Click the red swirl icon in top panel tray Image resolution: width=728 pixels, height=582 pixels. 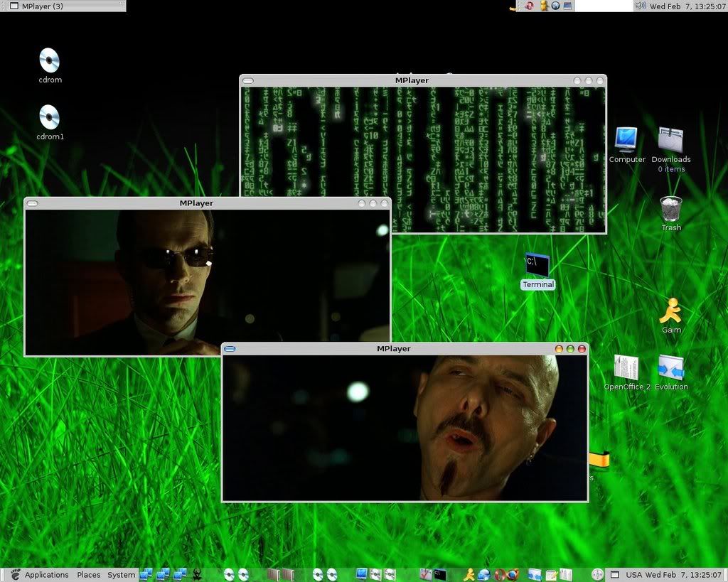(529, 6)
